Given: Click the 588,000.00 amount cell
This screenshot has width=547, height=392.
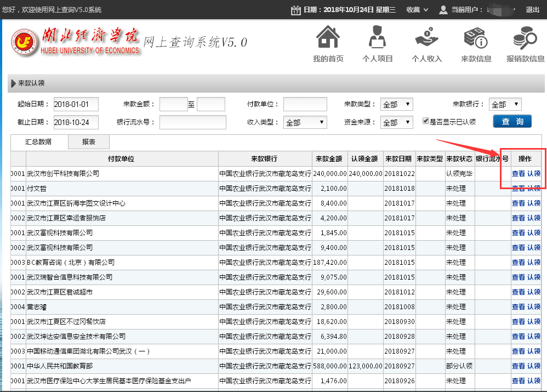Looking at the screenshot, I should (x=329, y=366).
